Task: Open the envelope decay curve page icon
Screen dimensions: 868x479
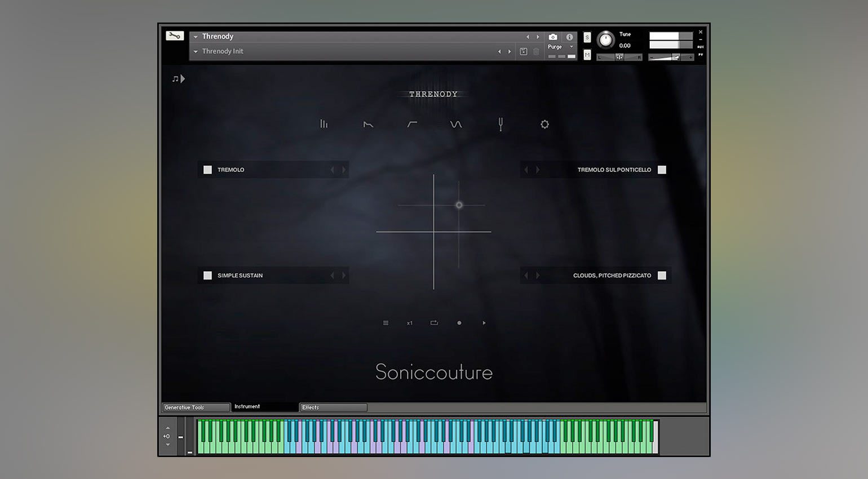Action: tap(368, 124)
